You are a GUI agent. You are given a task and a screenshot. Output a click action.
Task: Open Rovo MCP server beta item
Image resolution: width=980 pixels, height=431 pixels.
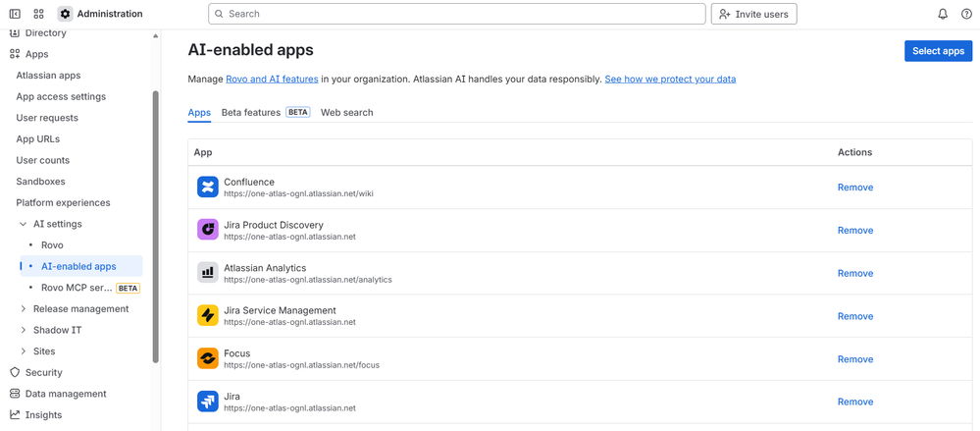coord(81,288)
